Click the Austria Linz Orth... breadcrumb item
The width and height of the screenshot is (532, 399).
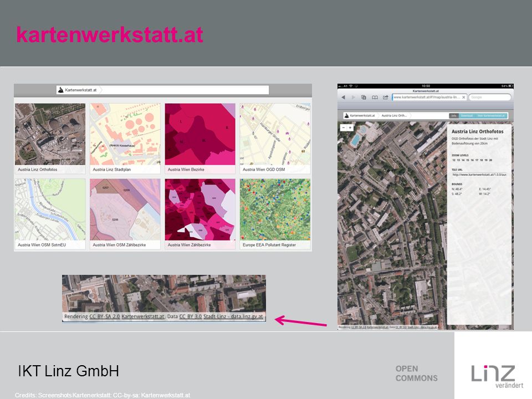pos(394,116)
